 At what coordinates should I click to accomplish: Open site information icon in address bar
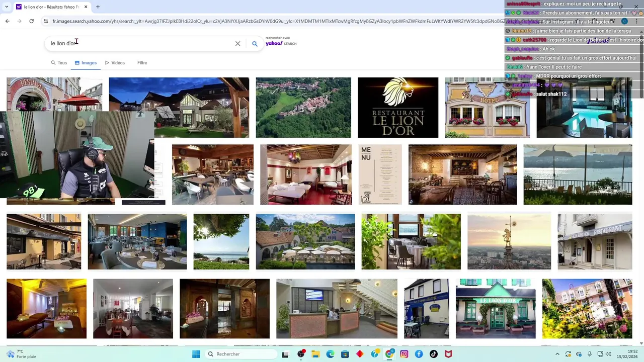[x=46, y=21]
